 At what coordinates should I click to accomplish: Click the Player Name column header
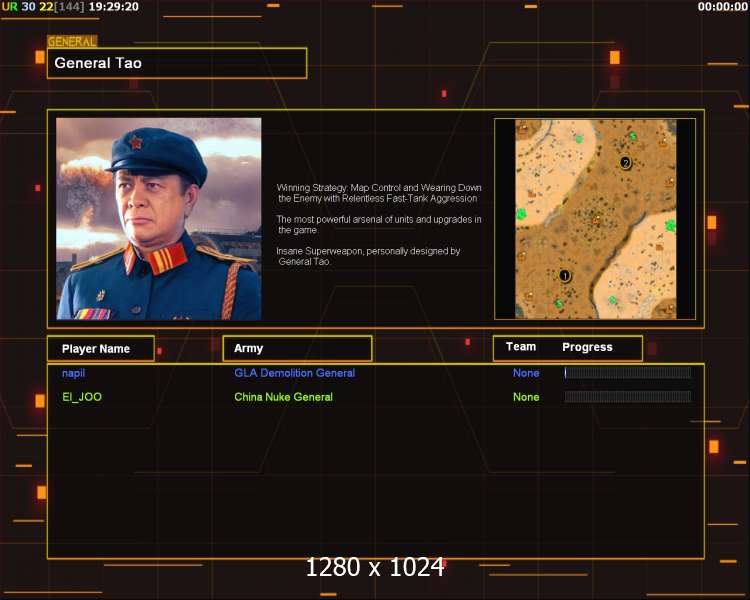click(101, 348)
